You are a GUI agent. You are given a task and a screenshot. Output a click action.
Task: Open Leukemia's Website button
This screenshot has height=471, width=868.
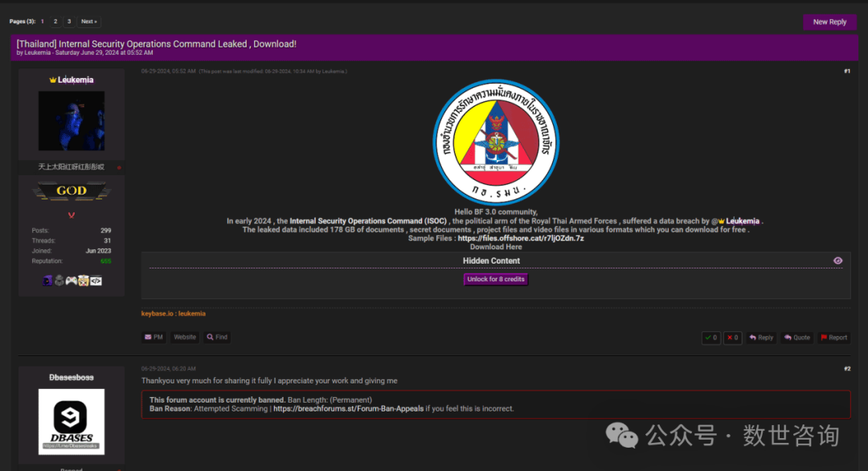[x=184, y=337]
